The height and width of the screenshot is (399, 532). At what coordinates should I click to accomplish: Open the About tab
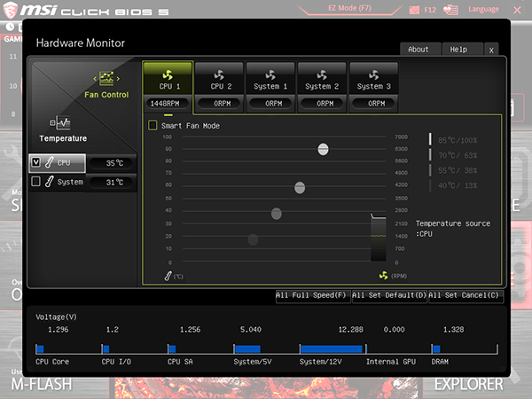(420, 50)
